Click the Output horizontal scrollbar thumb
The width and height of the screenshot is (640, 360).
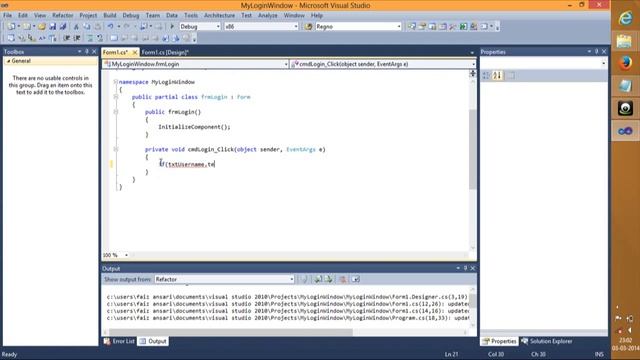pos(231,332)
